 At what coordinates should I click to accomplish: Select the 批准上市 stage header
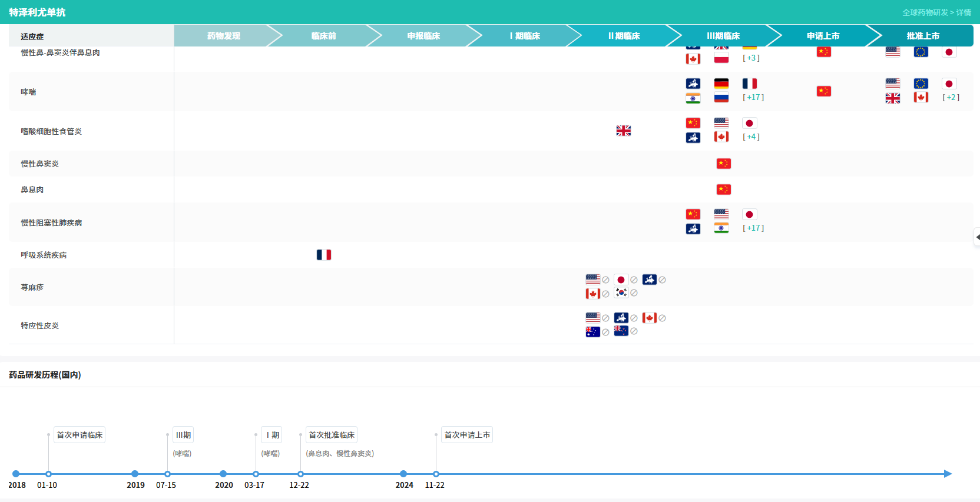(x=923, y=36)
